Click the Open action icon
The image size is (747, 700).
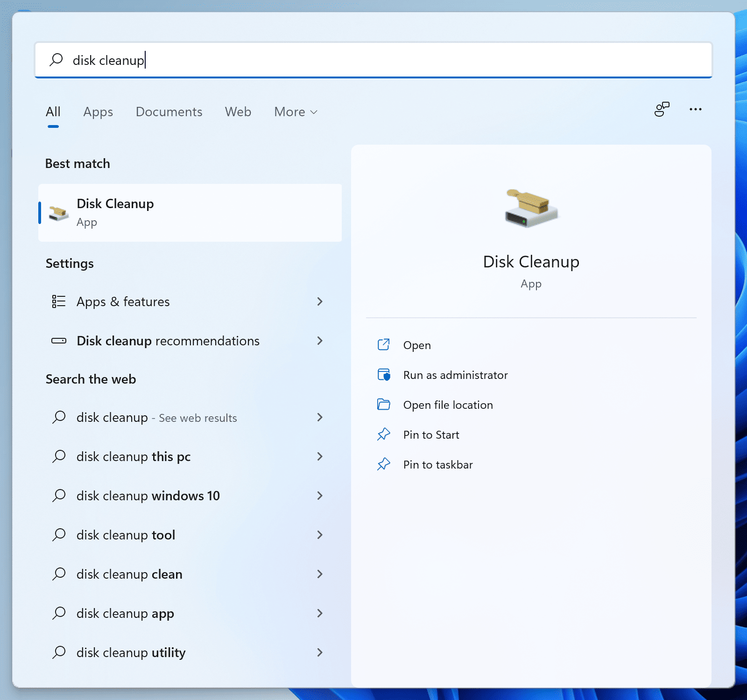[384, 345]
